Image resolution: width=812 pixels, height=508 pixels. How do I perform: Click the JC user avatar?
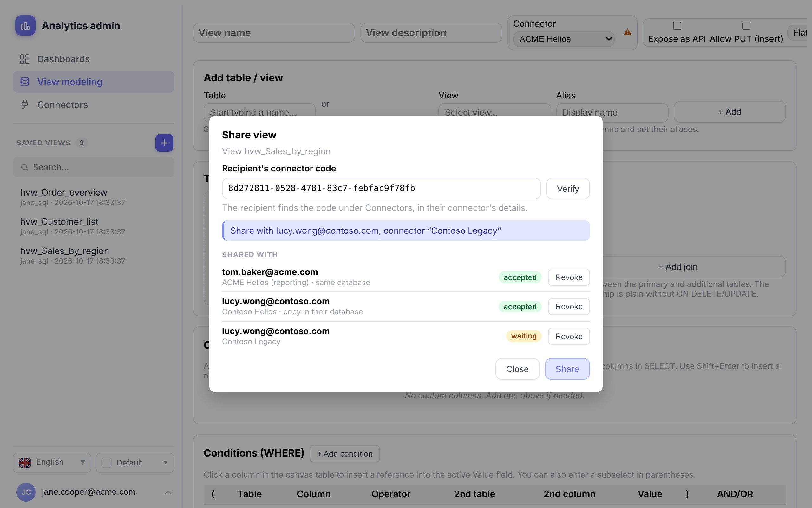26,492
